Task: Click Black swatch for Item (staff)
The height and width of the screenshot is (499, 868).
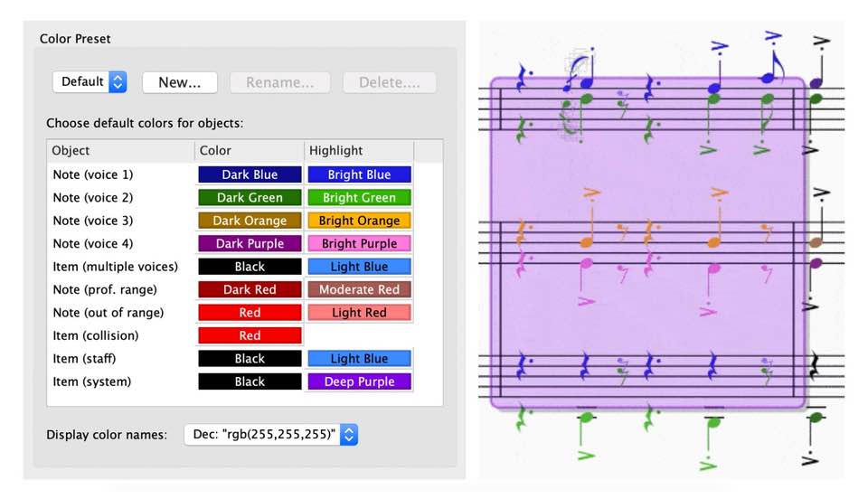Action: pos(250,359)
